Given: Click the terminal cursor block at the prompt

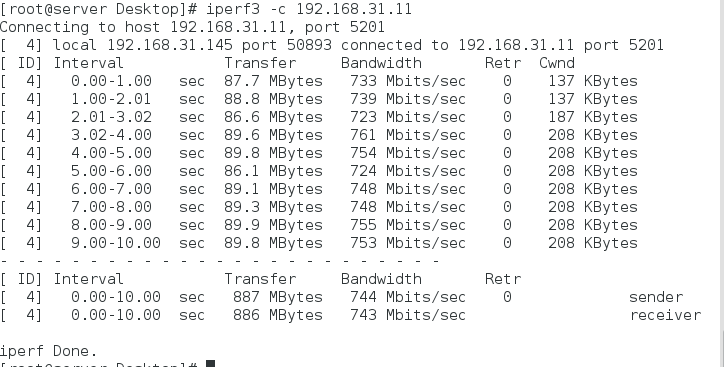Looking at the screenshot, I should click(210, 364).
